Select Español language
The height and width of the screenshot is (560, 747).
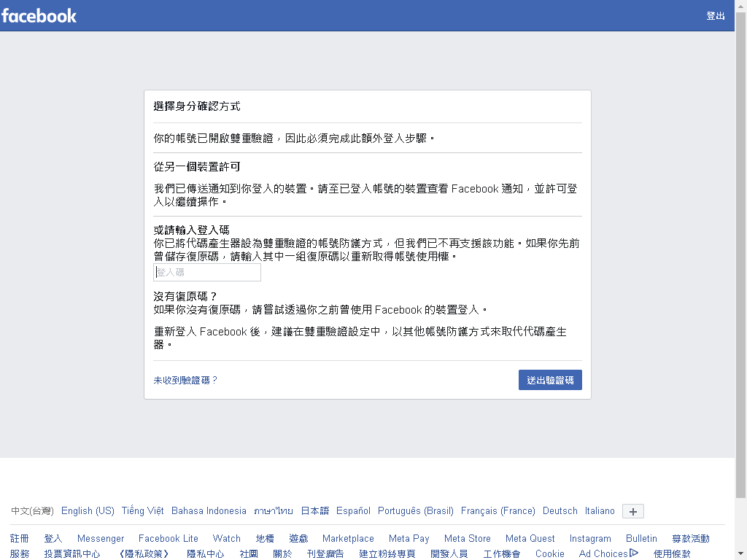click(353, 510)
